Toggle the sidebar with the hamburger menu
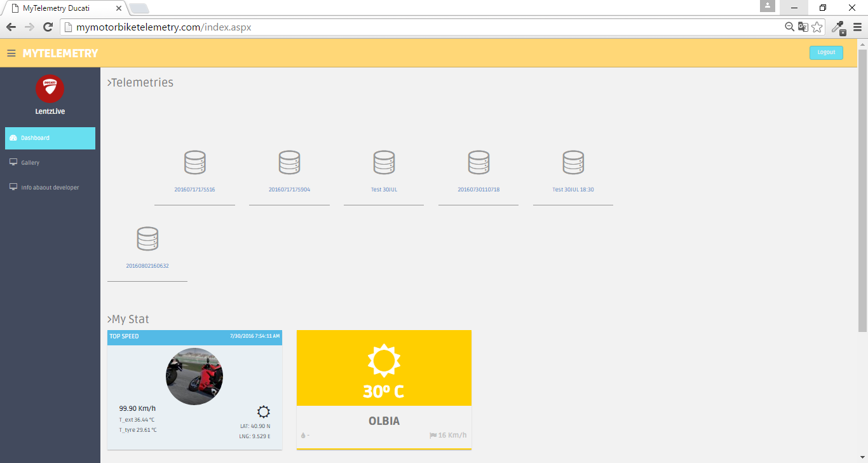868x463 pixels. point(11,53)
